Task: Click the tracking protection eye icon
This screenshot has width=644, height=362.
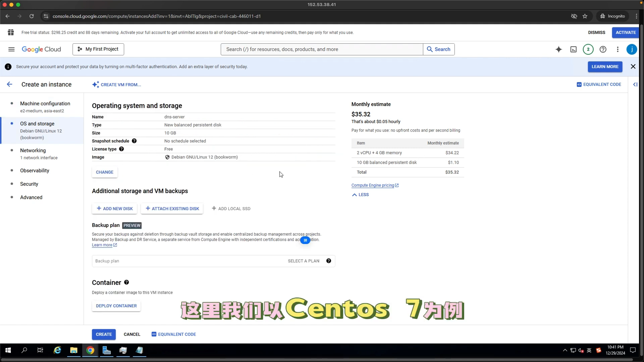Action: pos(574,16)
